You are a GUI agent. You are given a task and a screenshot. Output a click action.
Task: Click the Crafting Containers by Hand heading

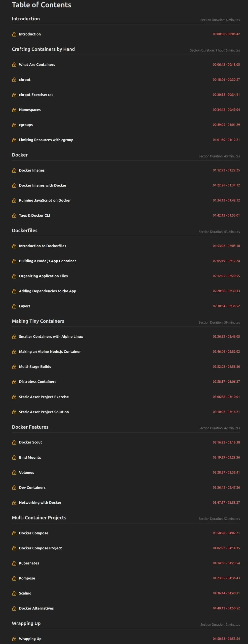(43, 49)
